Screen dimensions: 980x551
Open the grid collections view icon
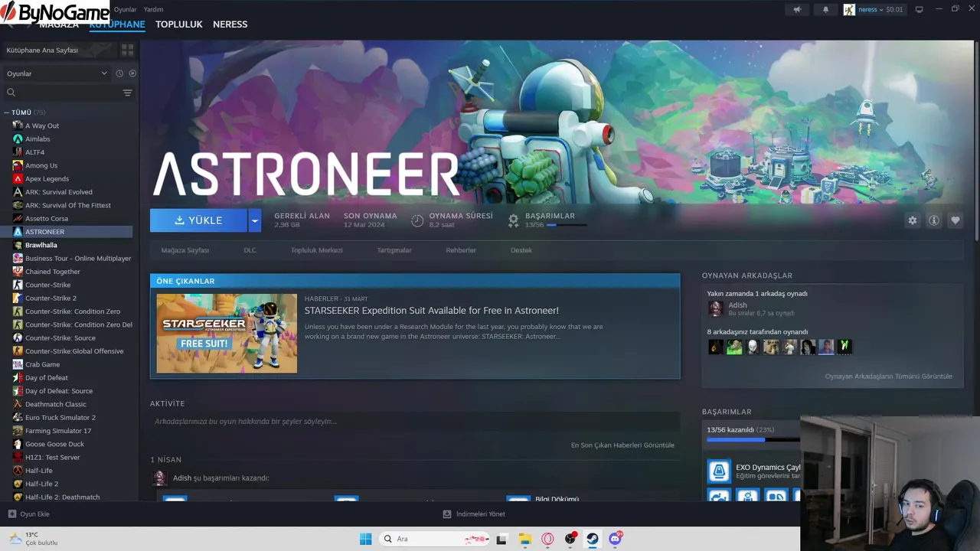(127, 50)
